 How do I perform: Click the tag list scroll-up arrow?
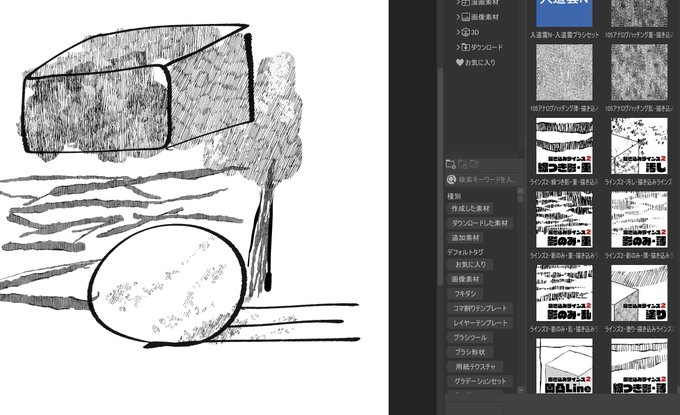tap(520, 191)
